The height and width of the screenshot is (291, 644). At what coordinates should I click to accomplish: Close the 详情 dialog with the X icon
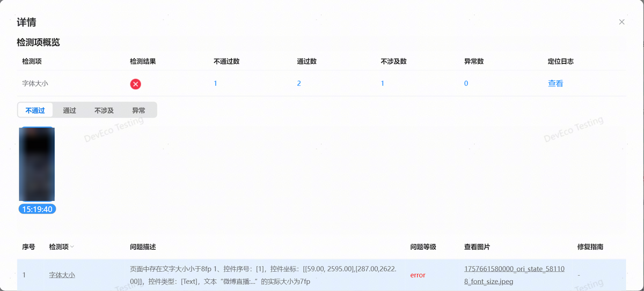click(x=621, y=22)
